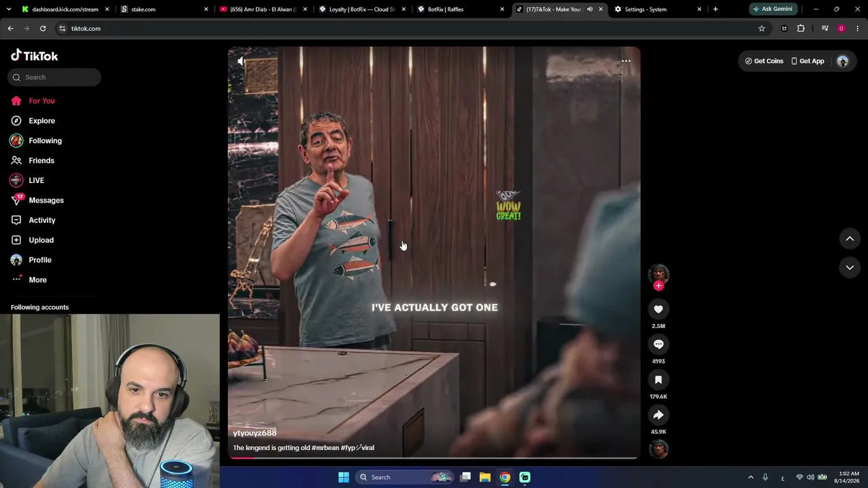Viewport: 868px width, 488px height.
Task: Open the account avatar menu at top right
Action: coord(843,61)
